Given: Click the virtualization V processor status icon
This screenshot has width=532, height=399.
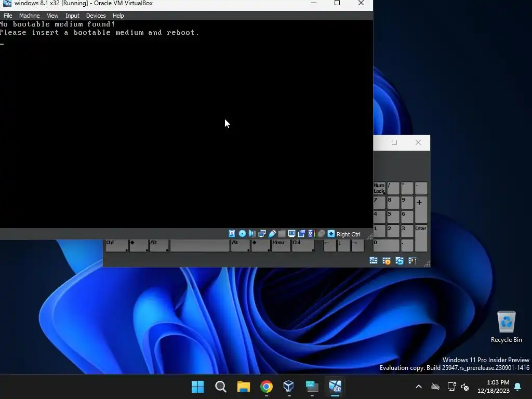Looking at the screenshot, I should click(x=311, y=233).
